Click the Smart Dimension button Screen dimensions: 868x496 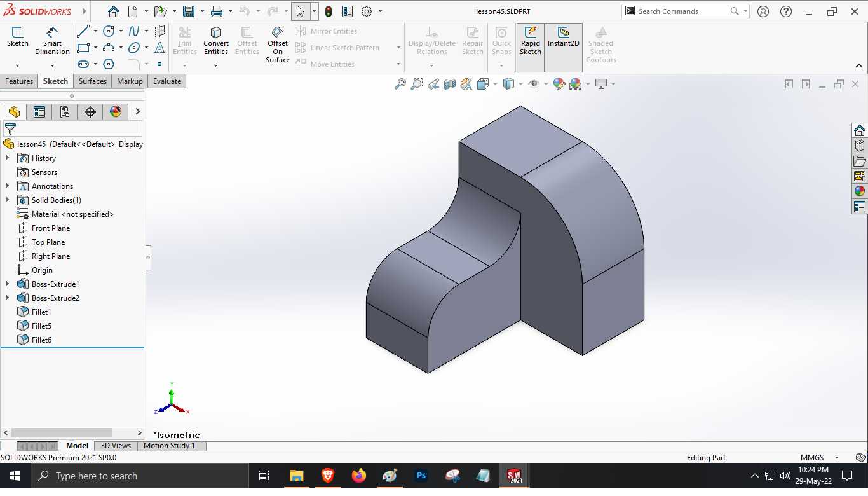[52, 41]
